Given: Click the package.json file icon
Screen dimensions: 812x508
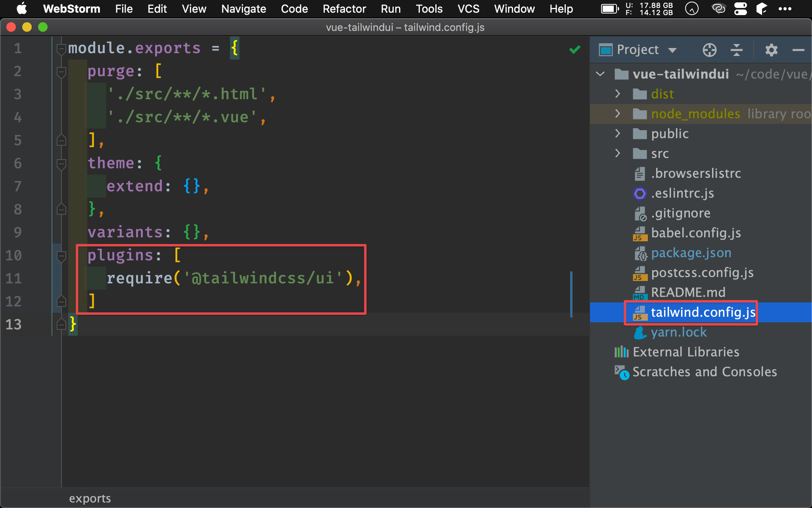Looking at the screenshot, I should pyautogui.click(x=640, y=253).
